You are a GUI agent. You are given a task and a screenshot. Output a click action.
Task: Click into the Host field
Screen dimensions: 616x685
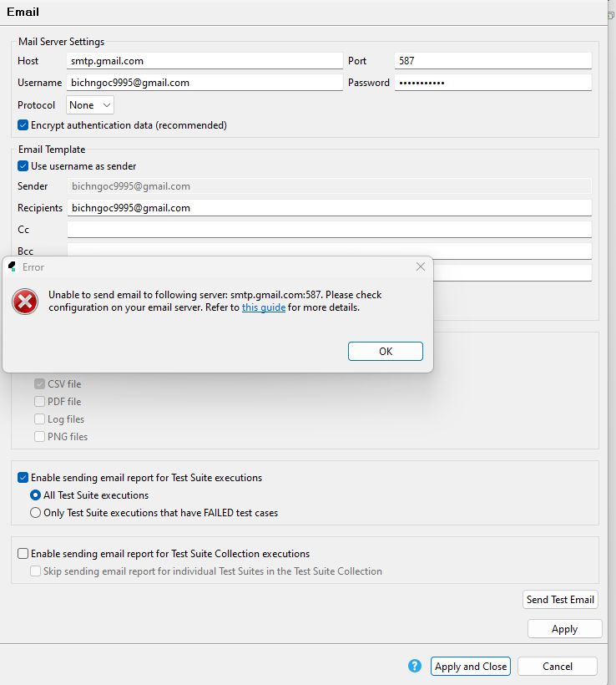tap(204, 61)
